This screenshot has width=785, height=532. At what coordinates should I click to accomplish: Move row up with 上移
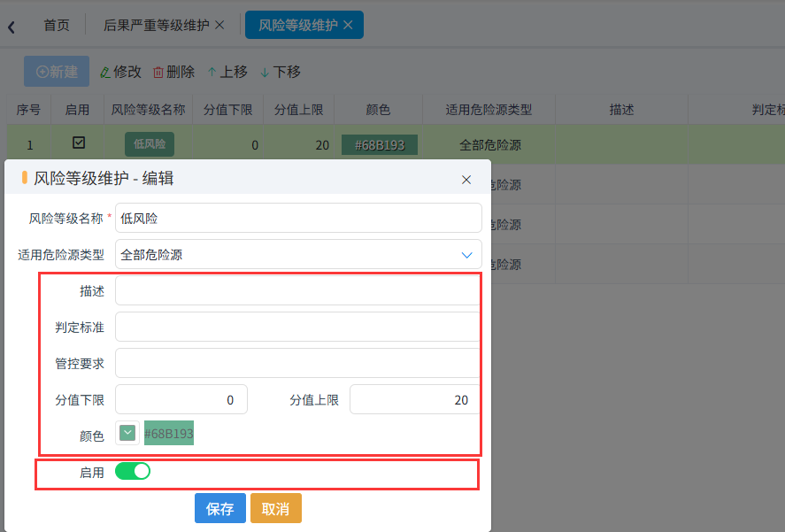[227, 72]
